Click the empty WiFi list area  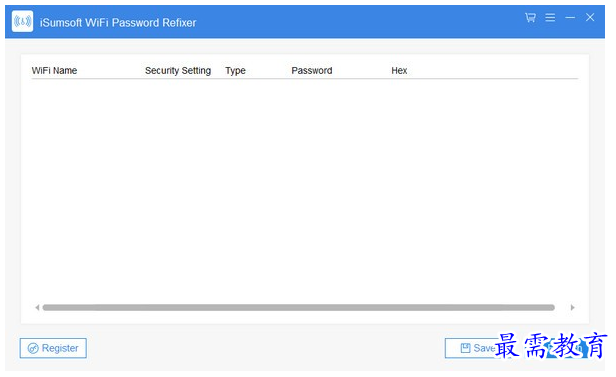[x=304, y=190]
